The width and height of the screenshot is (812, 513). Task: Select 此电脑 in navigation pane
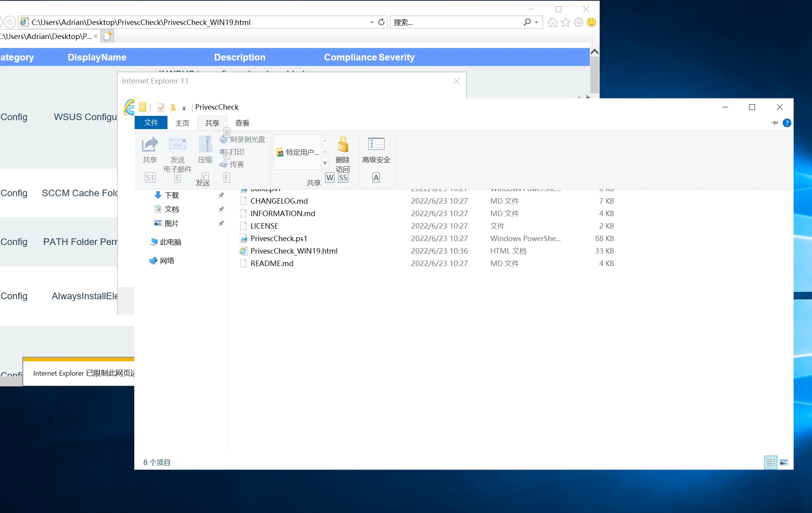pyautogui.click(x=170, y=242)
